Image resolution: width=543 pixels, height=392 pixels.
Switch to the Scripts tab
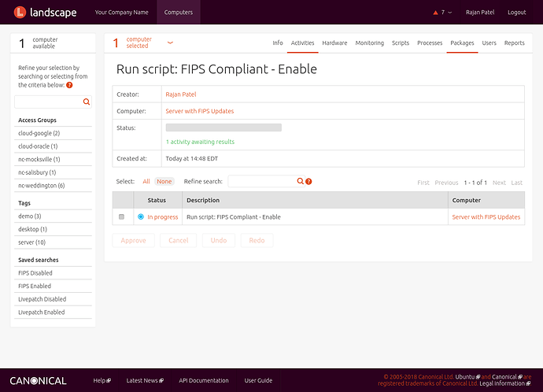tap(401, 43)
